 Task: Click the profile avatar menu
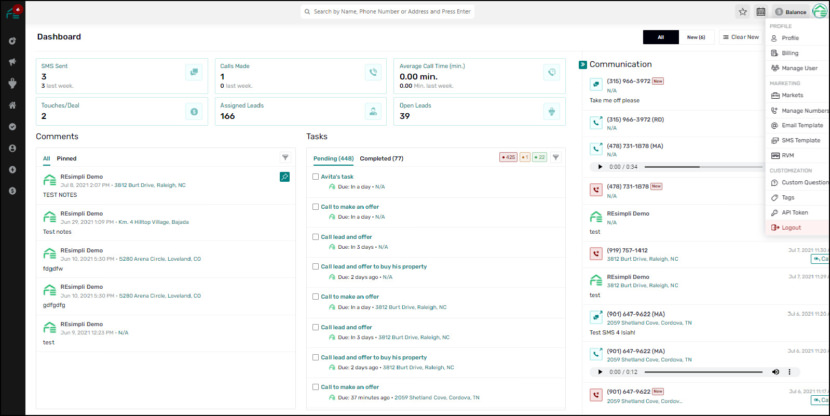coord(819,12)
